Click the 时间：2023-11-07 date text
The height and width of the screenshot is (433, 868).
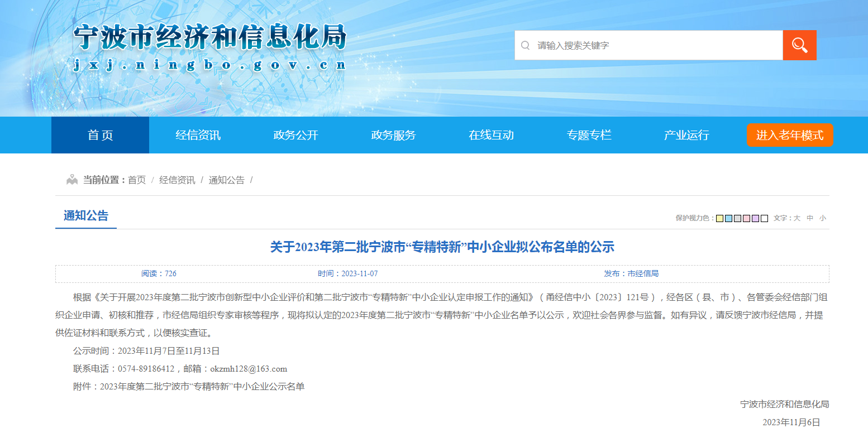[348, 273]
